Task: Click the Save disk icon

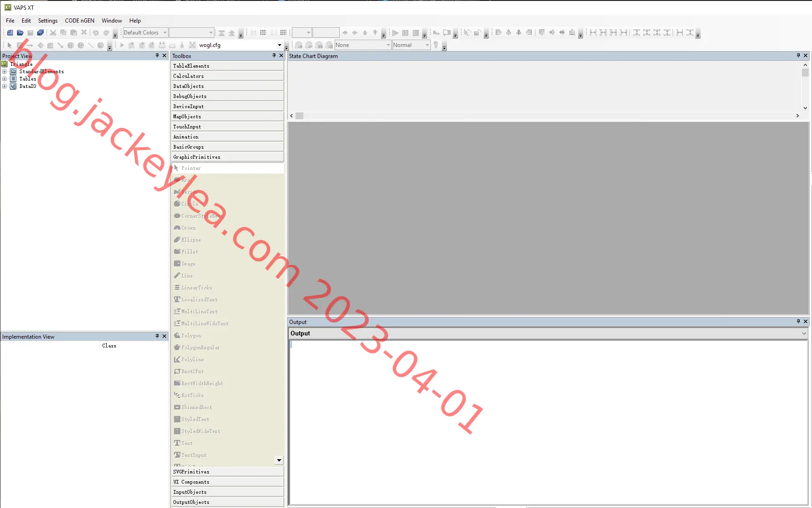Action: [x=30, y=33]
